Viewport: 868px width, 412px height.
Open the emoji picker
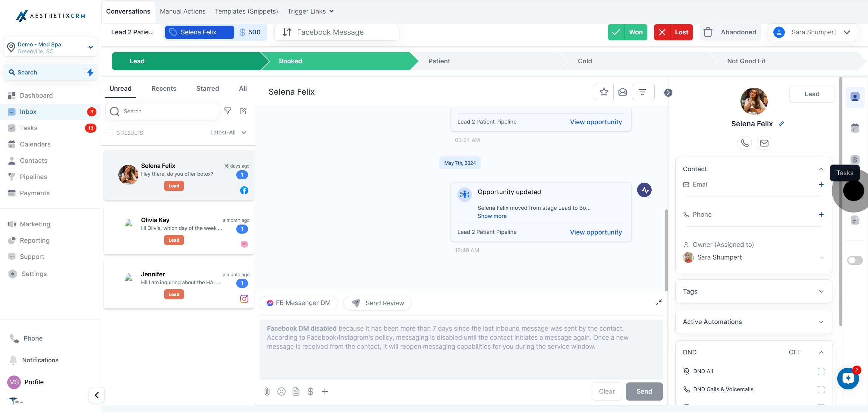tap(281, 391)
